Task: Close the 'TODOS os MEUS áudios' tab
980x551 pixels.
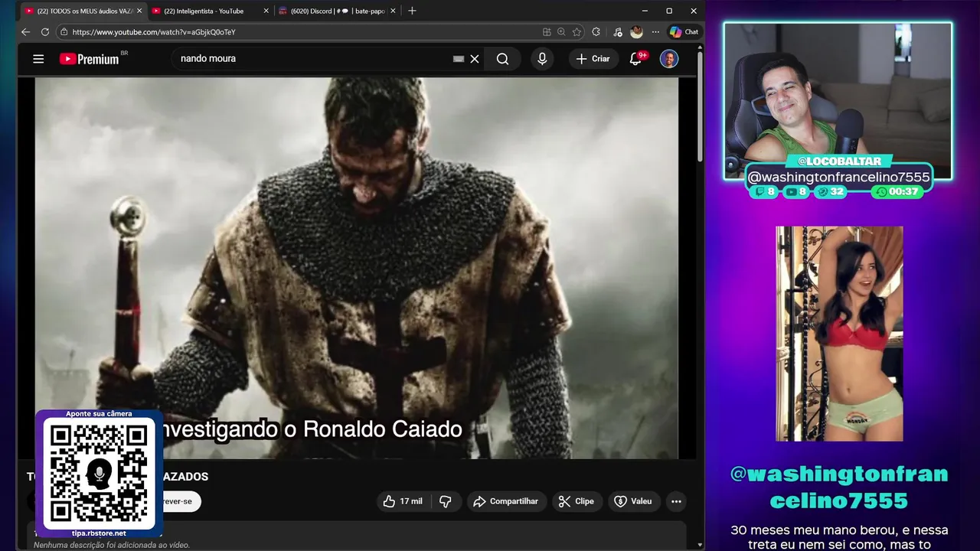Action: coord(139,11)
